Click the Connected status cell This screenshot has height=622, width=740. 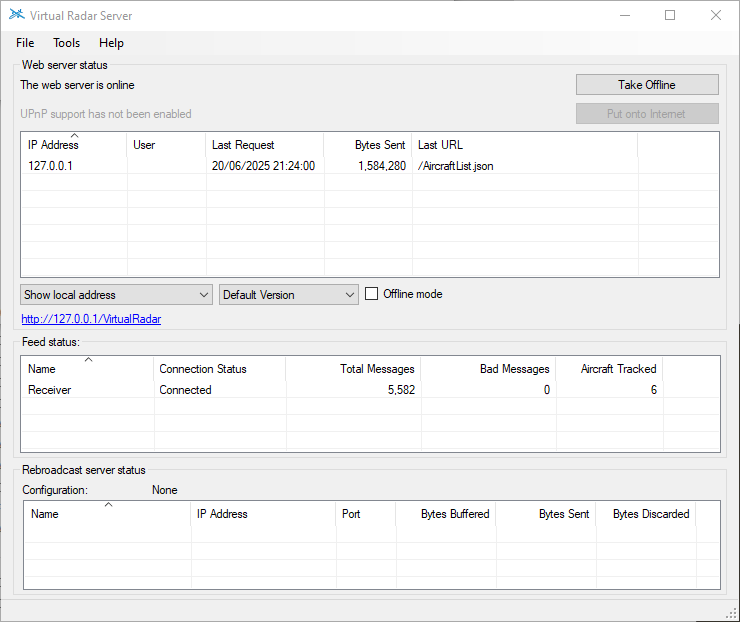[x=185, y=390]
